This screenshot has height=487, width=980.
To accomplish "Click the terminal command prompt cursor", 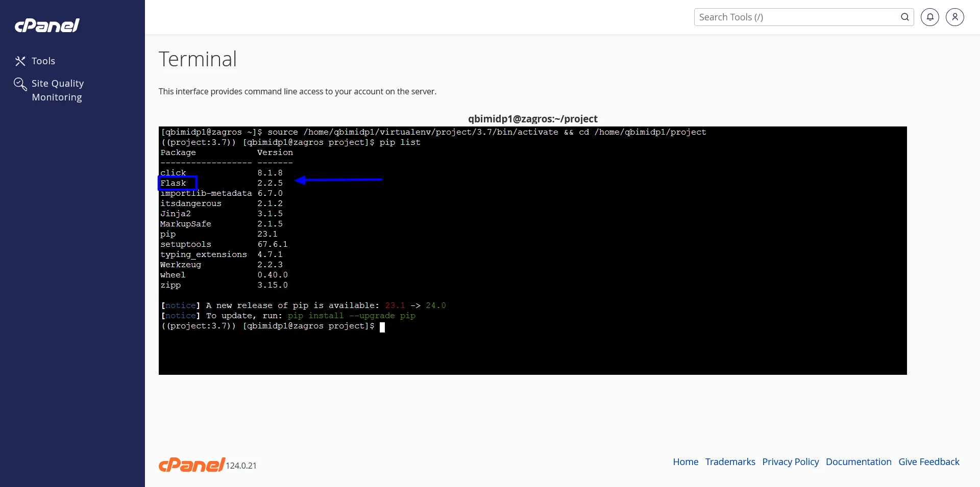I will pyautogui.click(x=382, y=327).
